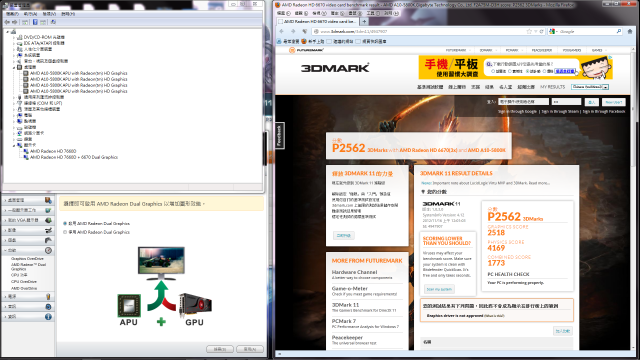Open a new Firefox tab with plus button
This screenshot has width=640, height=360.
click(x=364, y=21)
